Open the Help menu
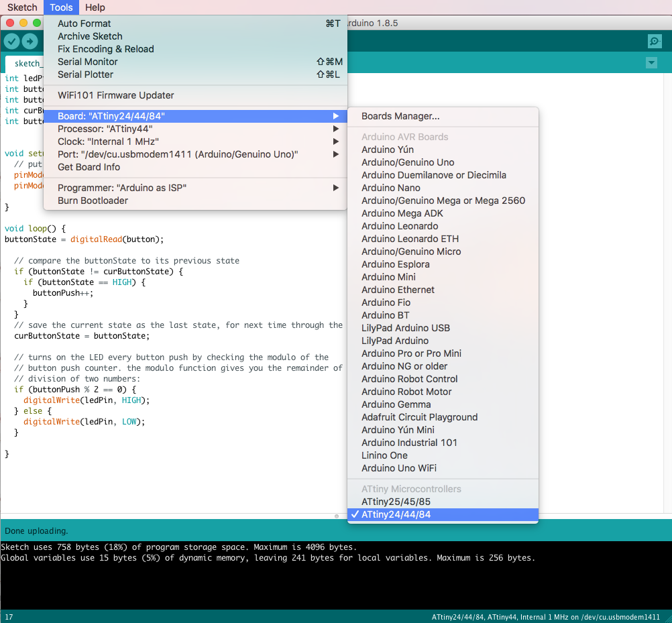This screenshot has height=623, width=672. pos(95,7)
